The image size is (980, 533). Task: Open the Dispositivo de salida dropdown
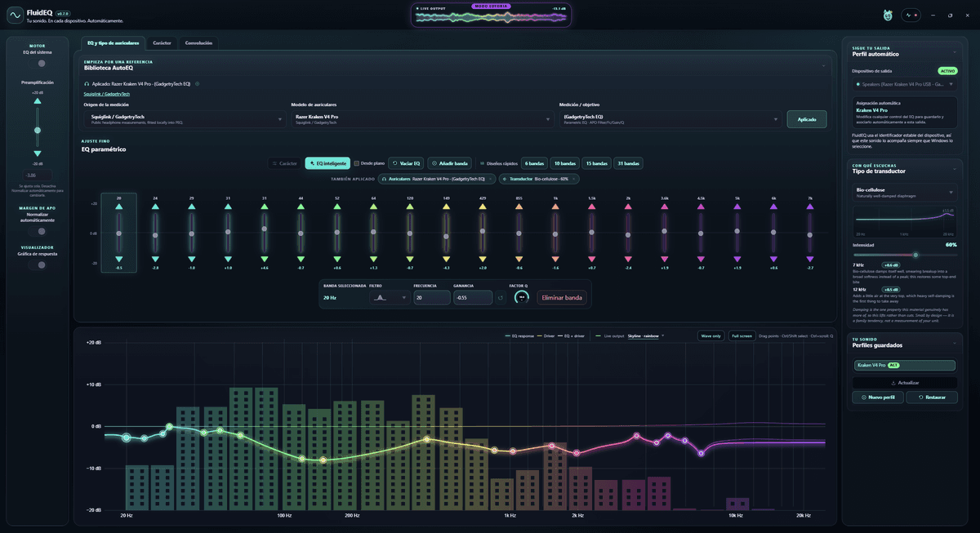[x=904, y=83]
